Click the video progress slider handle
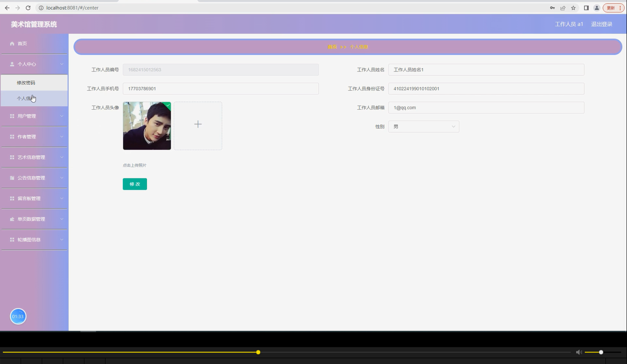The height and width of the screenshot is (364, 627). tap(258, 352)
